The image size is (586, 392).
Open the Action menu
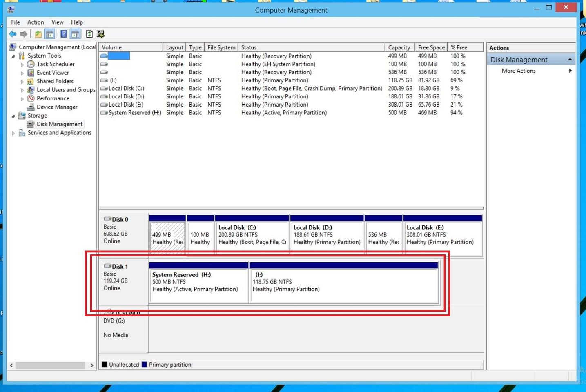pos(36,22)
